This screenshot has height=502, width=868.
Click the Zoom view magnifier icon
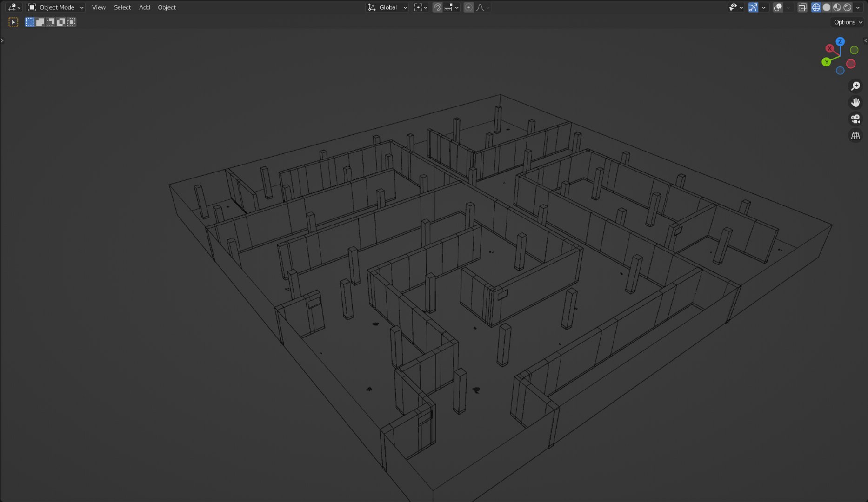point(855,86)
